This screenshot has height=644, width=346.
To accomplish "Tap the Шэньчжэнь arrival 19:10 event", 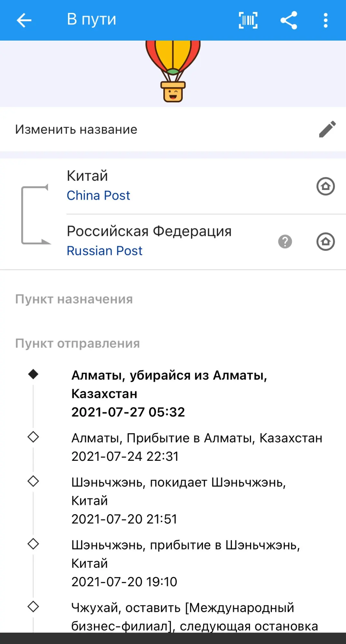I will (185, 563).
